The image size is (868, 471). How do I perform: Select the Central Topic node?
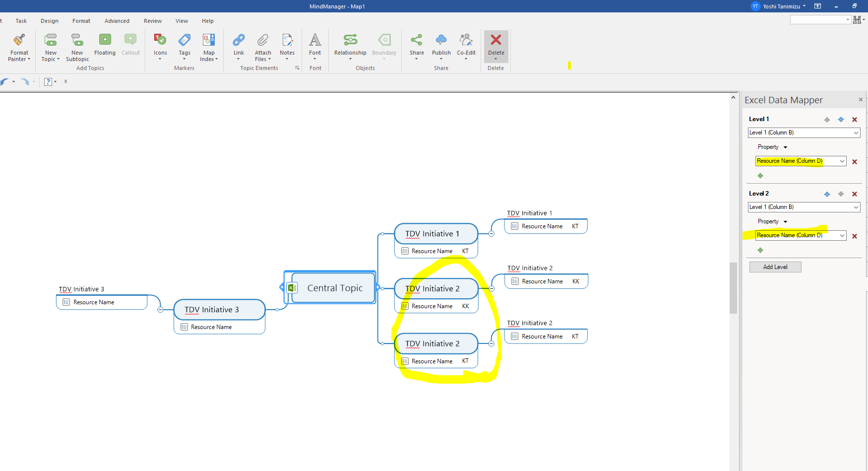(x=335, y=288)
